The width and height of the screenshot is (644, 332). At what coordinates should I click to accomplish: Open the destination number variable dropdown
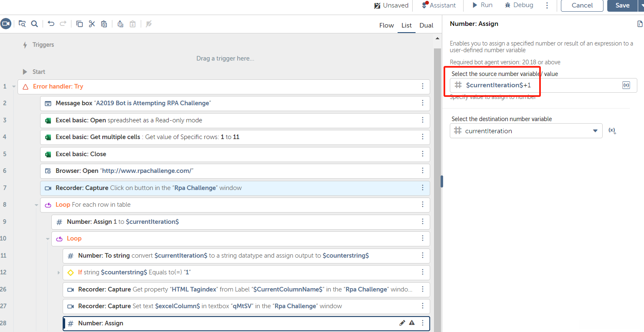click(x=595, y=131)
